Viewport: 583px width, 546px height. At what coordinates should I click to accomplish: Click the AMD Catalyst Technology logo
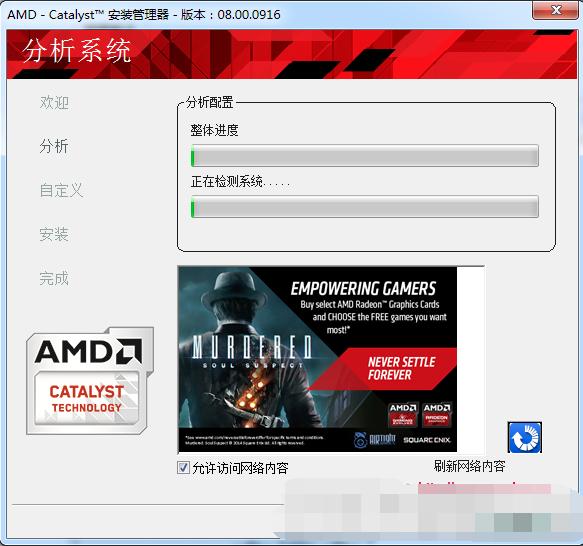[90, 380]
